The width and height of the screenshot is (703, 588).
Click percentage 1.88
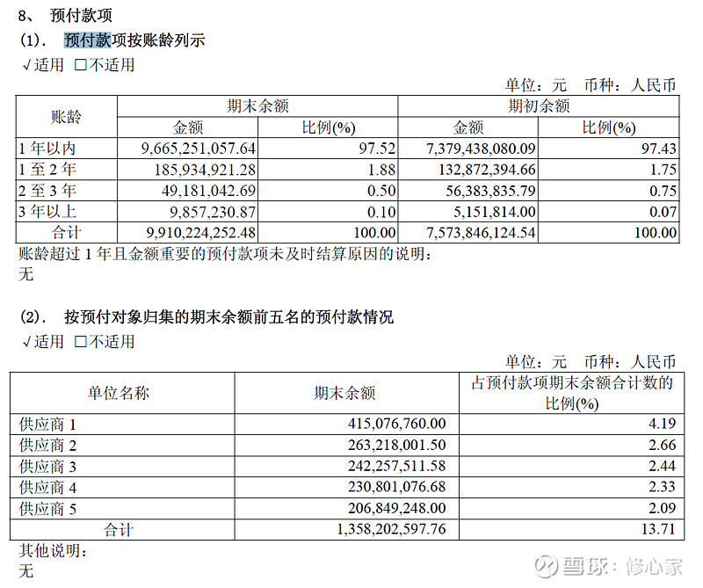381,170
